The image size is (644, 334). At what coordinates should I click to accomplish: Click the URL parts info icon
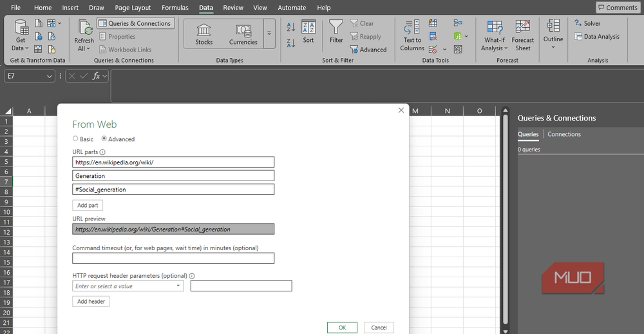point(102,152)
